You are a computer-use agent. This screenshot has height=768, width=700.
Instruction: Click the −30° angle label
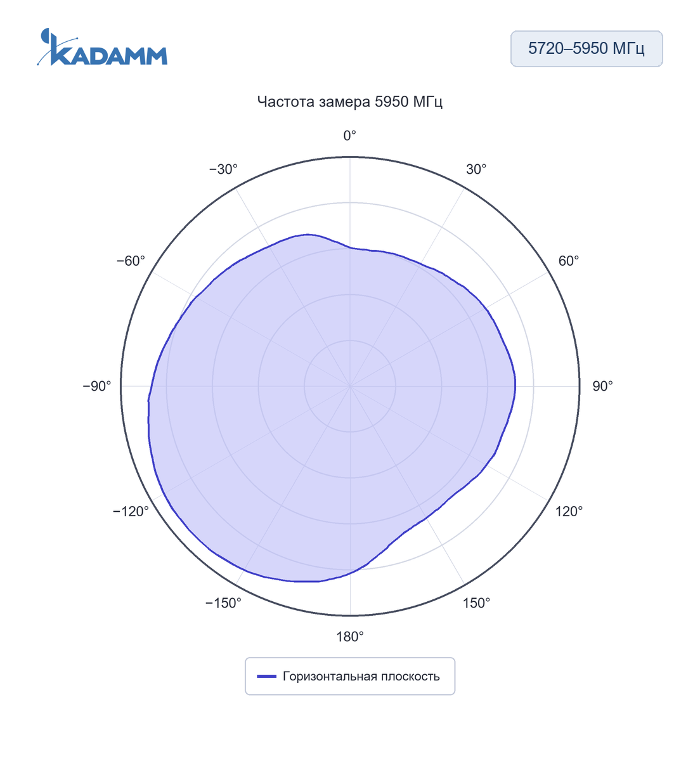pyautogui.click(x=223, y=169)
